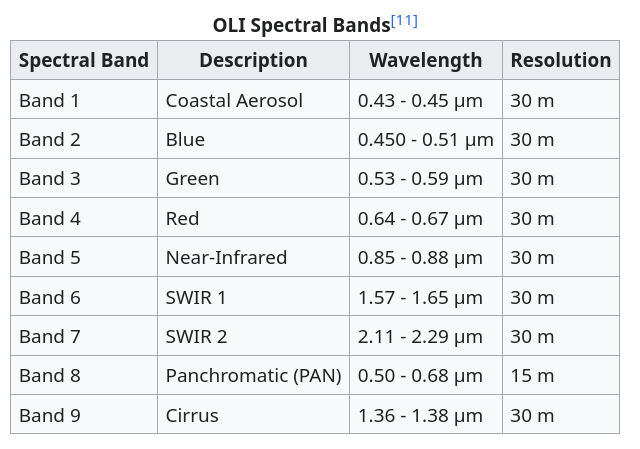Image resolution: width=640 pixels, height=449 pixels.
Task: Click the Red description cell
Action: tap(182, 218)
